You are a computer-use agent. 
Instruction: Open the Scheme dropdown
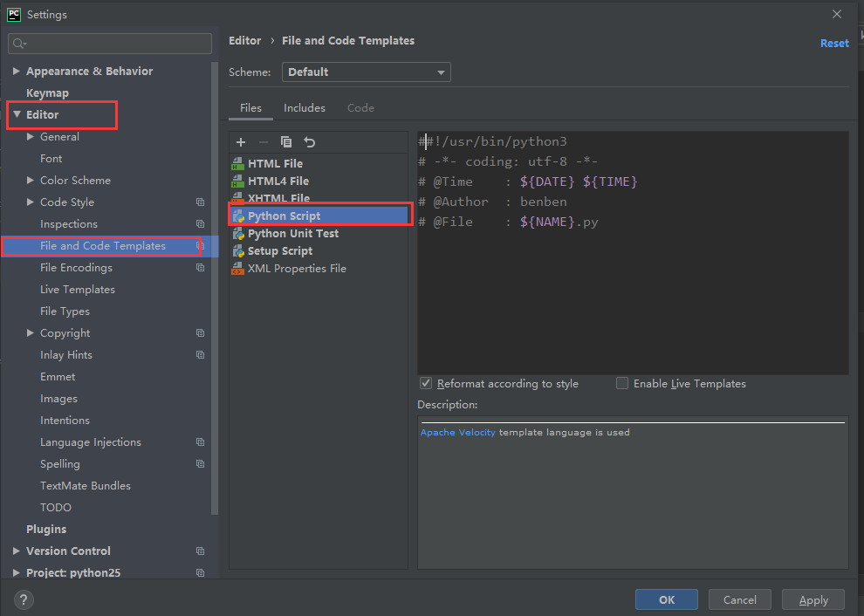tap(366, 72)
